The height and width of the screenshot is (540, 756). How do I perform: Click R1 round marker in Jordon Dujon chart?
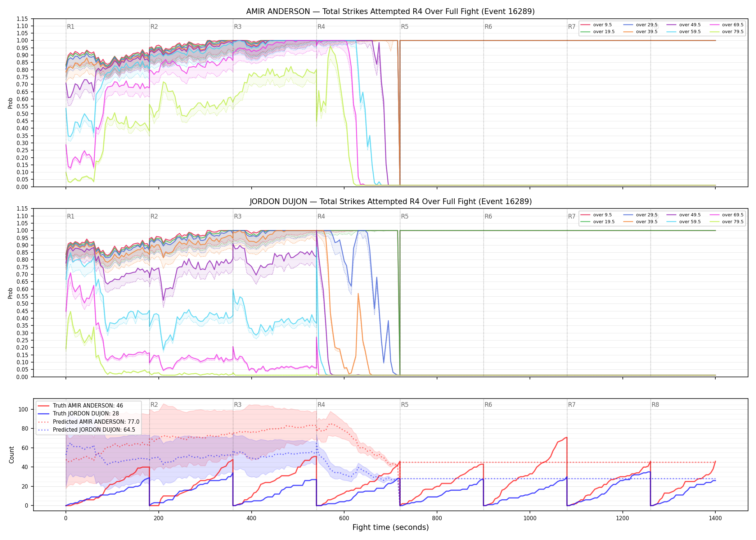click(71, 216)
